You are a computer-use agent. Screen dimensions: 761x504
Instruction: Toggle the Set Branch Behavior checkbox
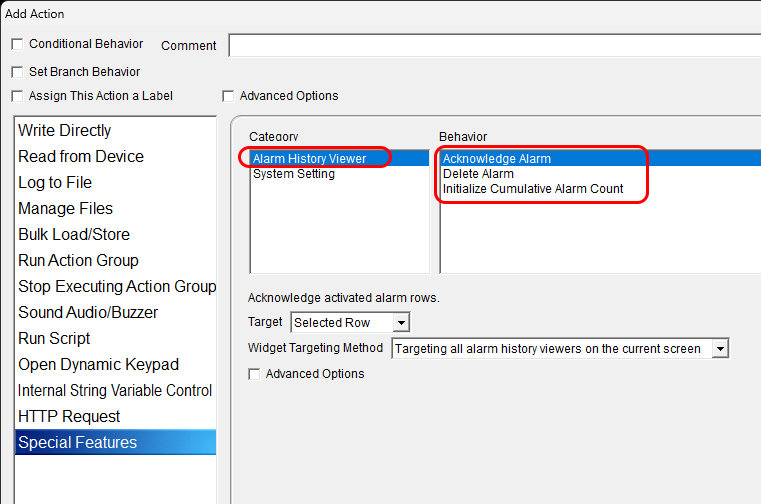[x=17, y=72]
